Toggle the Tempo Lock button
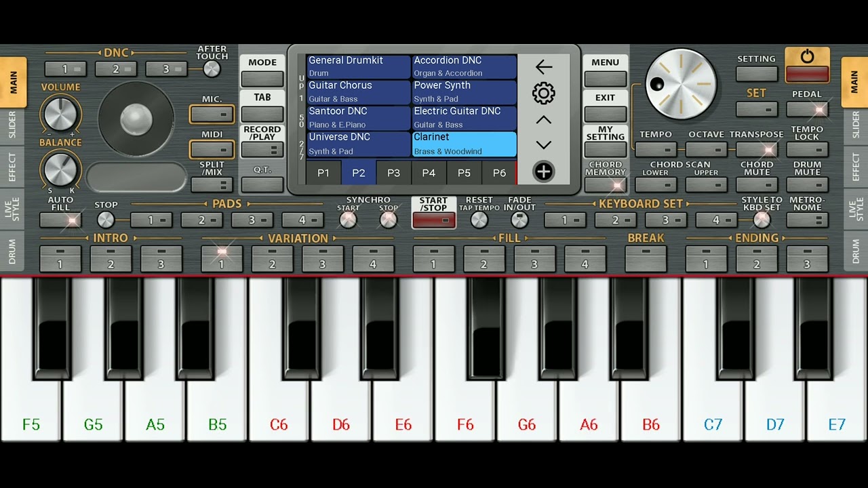Image resolution: width=868 pixels, height=488 pixels. [807, 149]
